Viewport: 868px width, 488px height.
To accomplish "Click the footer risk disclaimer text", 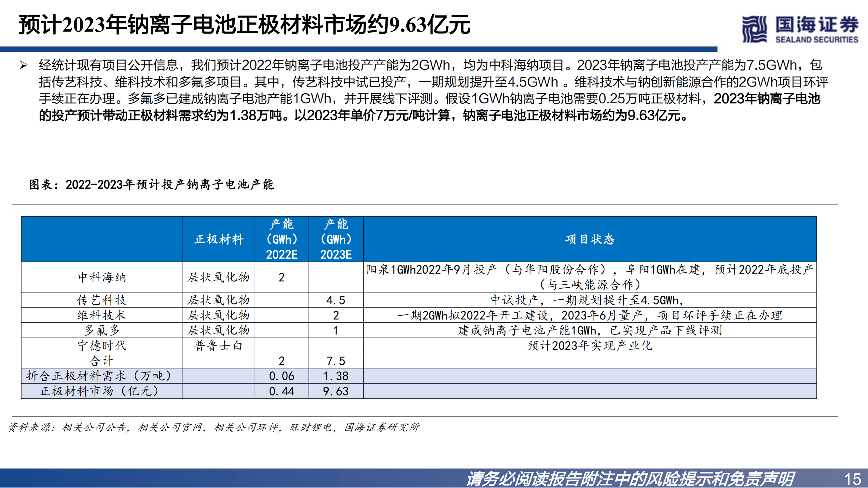I will (630, 479).
